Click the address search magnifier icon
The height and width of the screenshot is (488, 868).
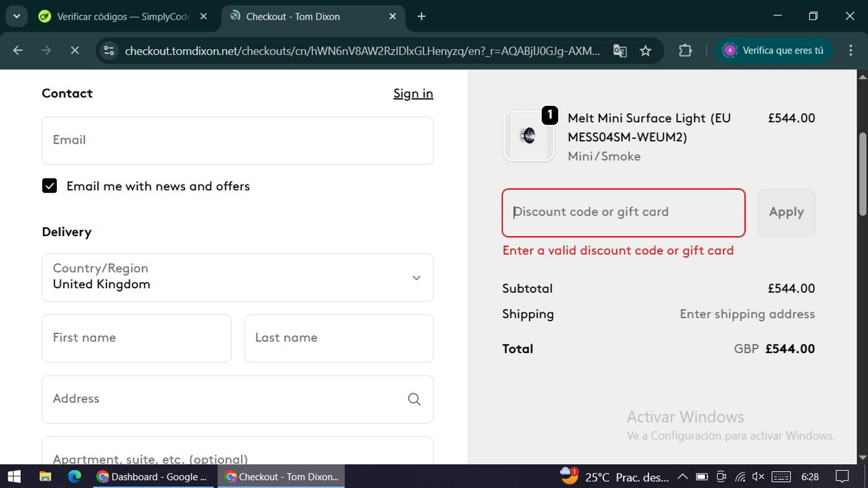click(x=414, y=399)
